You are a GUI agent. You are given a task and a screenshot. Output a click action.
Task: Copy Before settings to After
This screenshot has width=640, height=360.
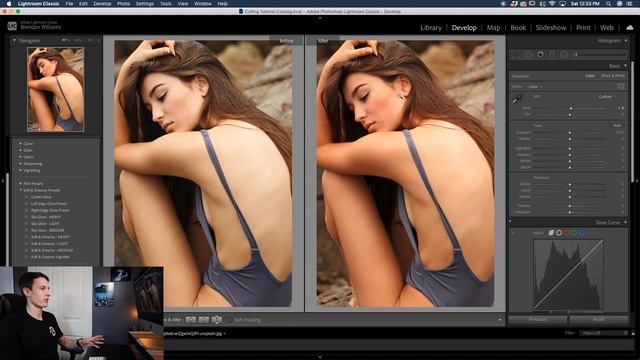pos(191,320)
